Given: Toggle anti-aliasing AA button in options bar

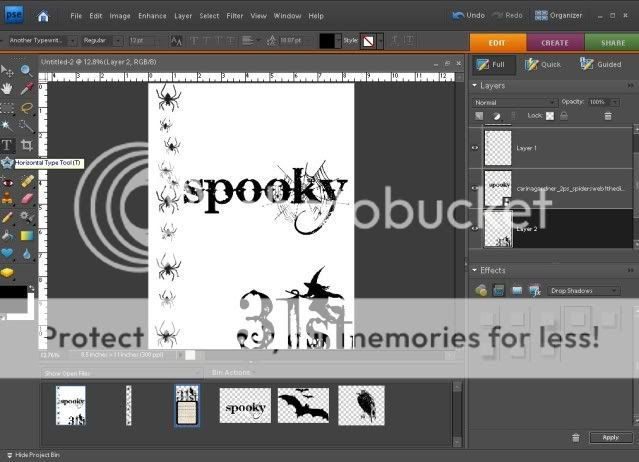Looking at the screenshot, I should coord(176,41).
